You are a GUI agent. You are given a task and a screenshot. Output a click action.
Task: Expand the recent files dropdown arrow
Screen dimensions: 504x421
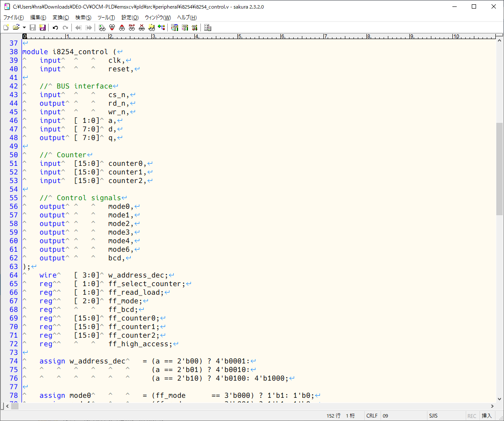(x=24, y=27)
